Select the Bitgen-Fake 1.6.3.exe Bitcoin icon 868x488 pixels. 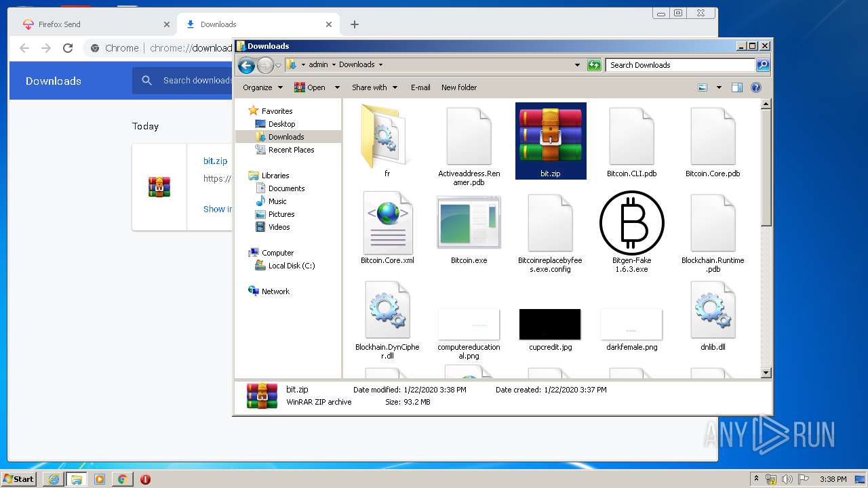tap(631, 223)
